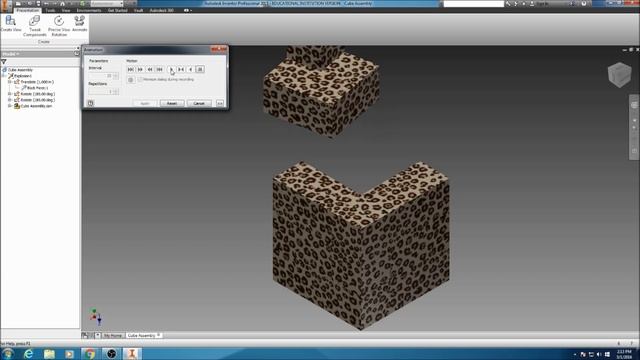Switch to the Tools ribbon tab
The image size is (640, 360).
pos(50,10)
